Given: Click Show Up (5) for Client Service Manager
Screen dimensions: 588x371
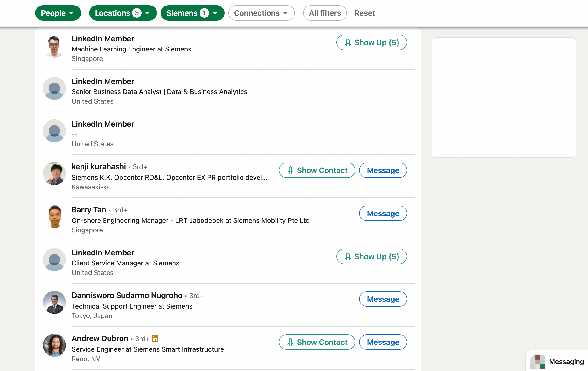Looking at the screenshot, I should 371,256.
